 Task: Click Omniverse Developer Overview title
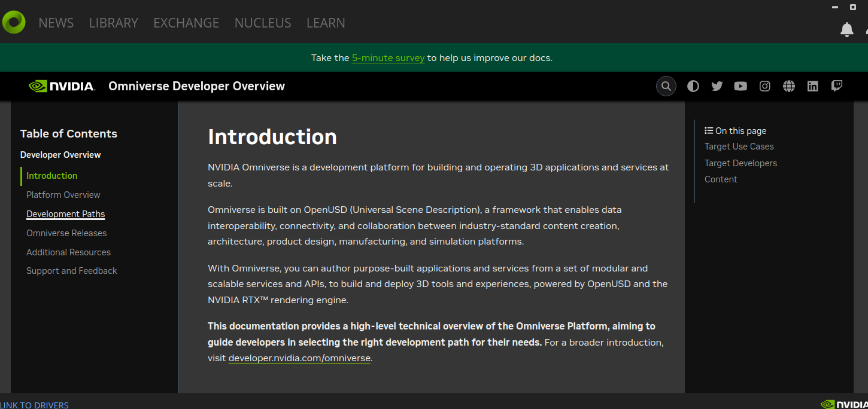(196, 86)
